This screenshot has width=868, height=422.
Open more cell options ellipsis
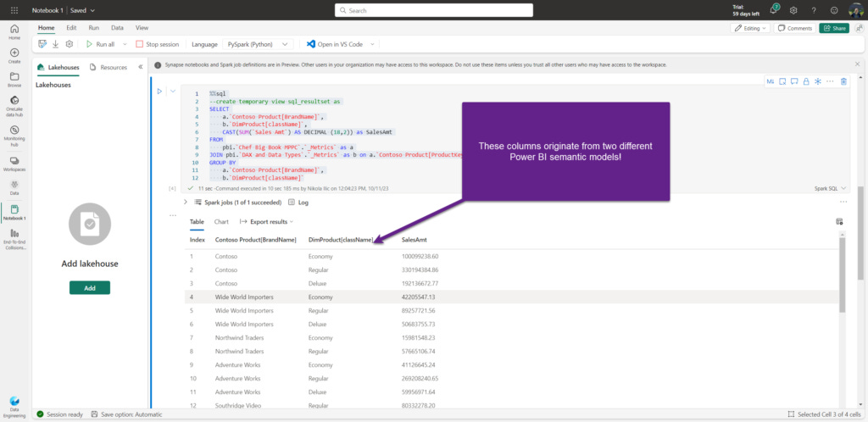830,81
